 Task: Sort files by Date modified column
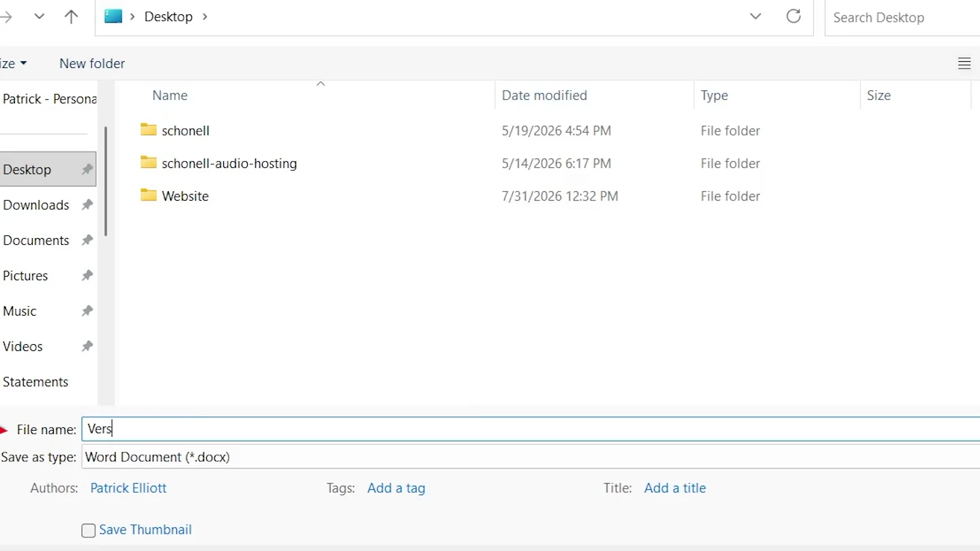[x=544, y=95]
